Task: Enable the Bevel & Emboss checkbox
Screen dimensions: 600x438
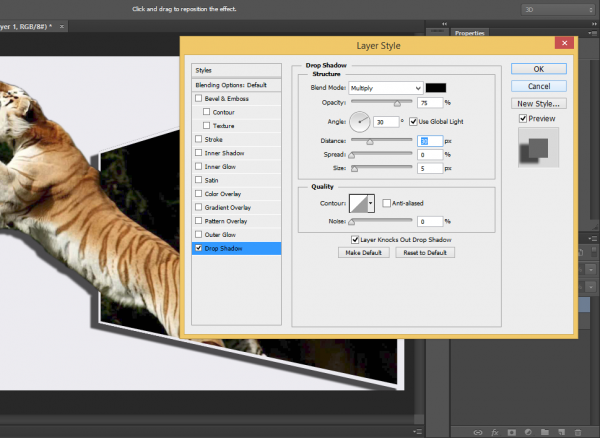Action: 198,99
